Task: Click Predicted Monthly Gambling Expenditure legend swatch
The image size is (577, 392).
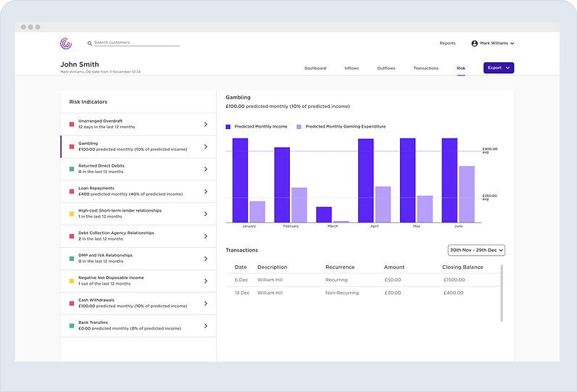Action: (x=299, y=127)
